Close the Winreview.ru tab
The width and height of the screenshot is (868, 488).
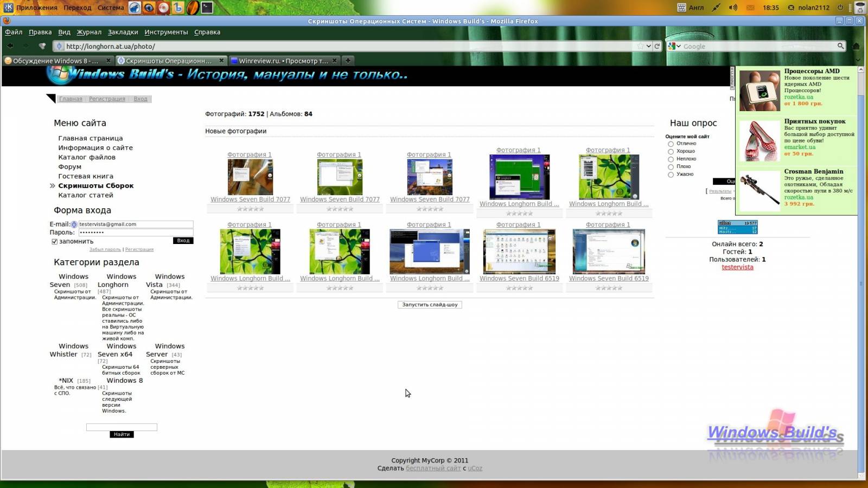click(x=334, y=60)
